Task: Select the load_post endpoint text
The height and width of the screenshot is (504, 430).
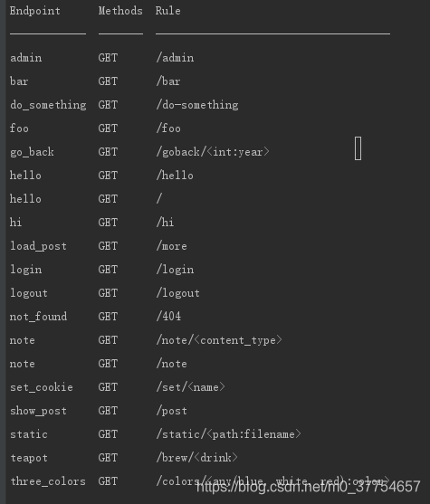Action: coord(38,246)
